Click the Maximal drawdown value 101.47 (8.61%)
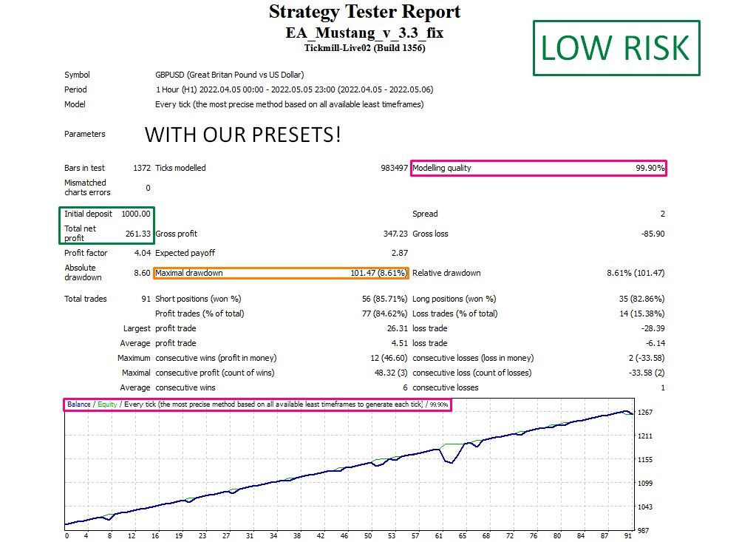Viewport: 756px width, 542px height. click(378, 273)
